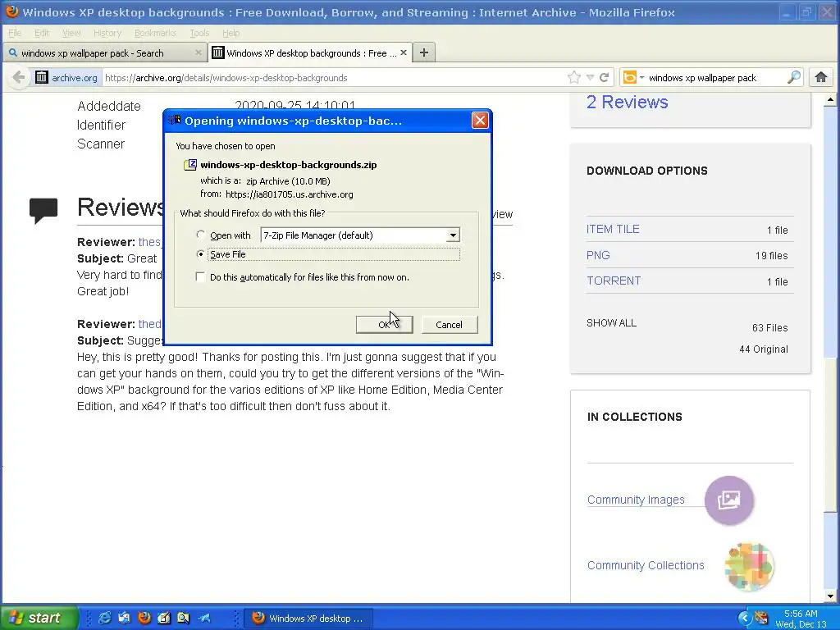
Task: Open Community Images collection link
Action: tap(636, 500)
